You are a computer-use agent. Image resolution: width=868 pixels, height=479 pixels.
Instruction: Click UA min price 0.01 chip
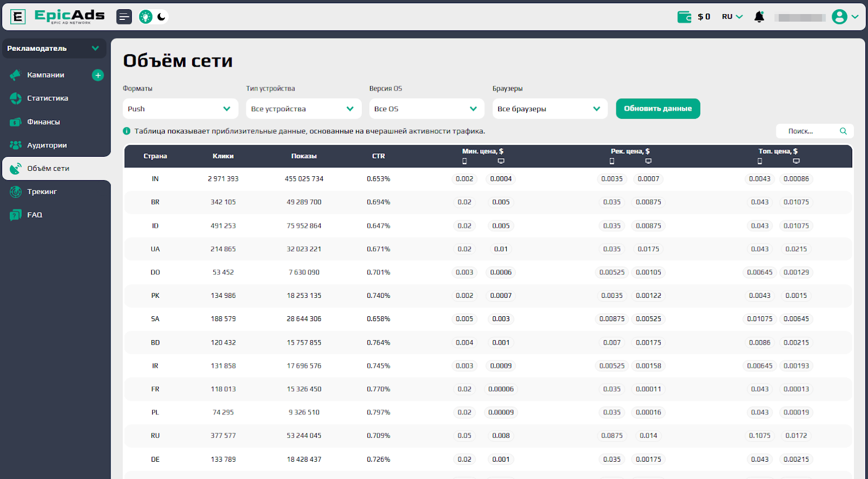(501, 249)
